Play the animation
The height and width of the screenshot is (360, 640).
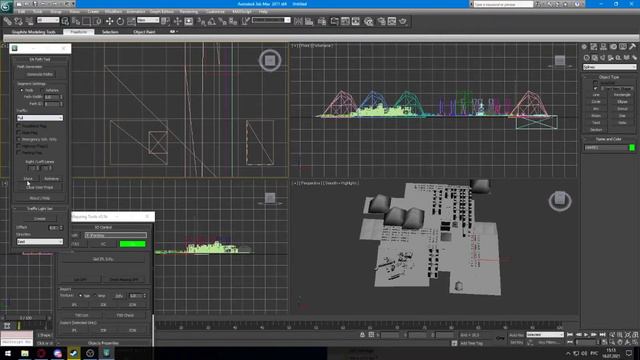pyautogui.click(x=586, y=335)
